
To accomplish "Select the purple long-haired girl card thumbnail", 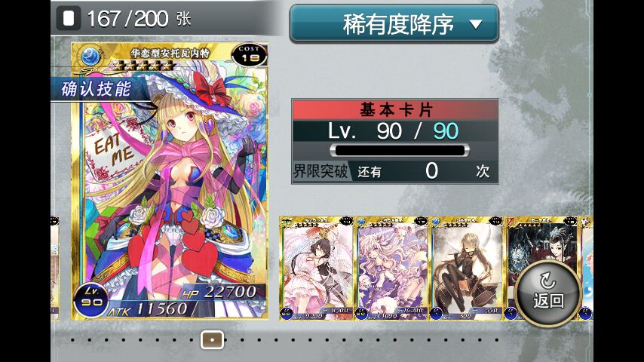I will click(x=393, y=268).
